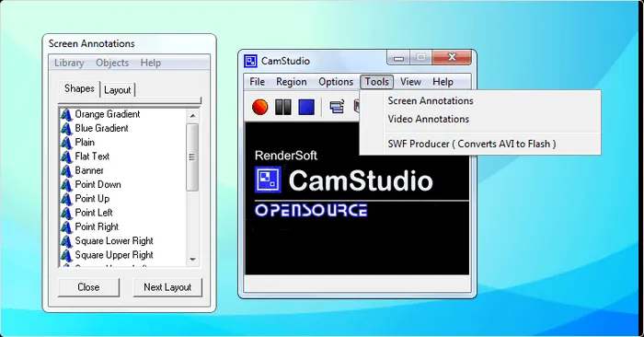Minimize the CamStudio window
644x337 pixels.
[x=398, y=58]
